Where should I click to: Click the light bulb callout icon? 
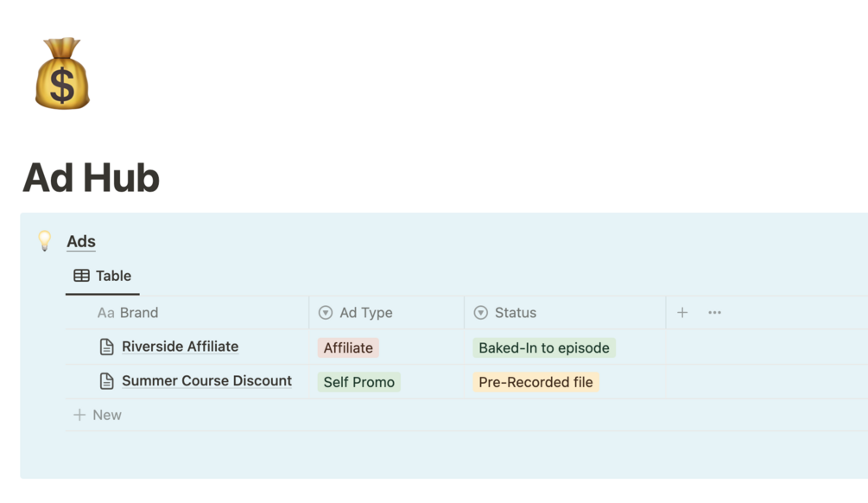[x=44, y=241]
